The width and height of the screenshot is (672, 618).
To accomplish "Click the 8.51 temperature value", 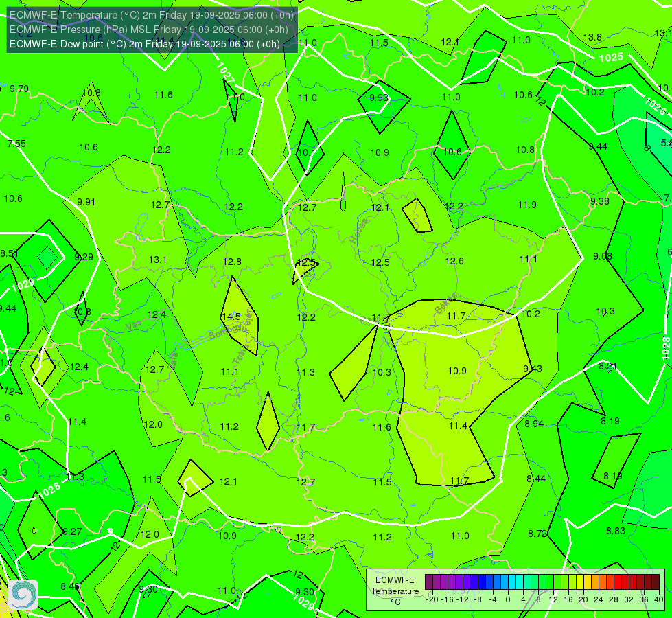I will [9, 253].
